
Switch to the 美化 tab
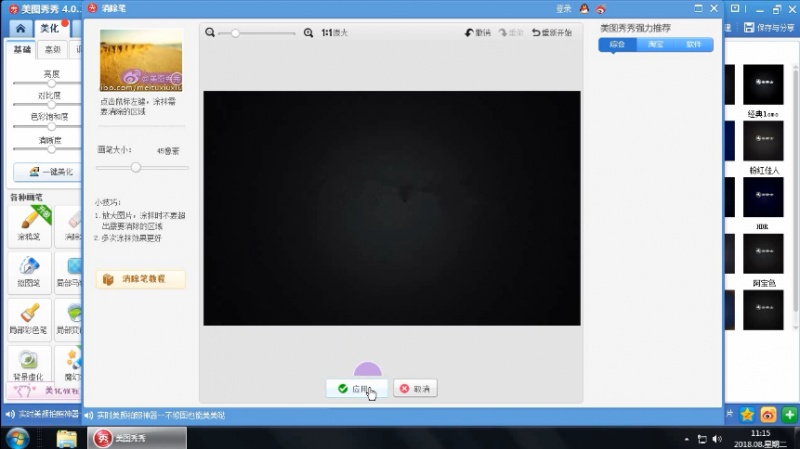50,28
